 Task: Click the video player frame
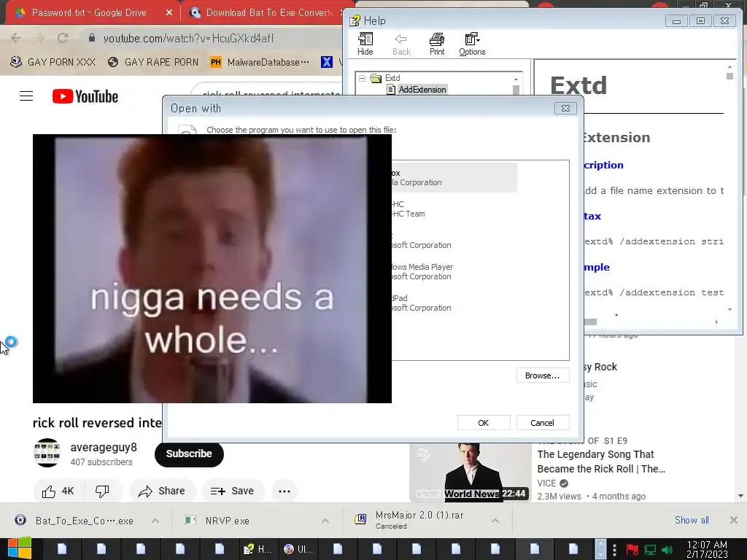[x=212, y=268]
